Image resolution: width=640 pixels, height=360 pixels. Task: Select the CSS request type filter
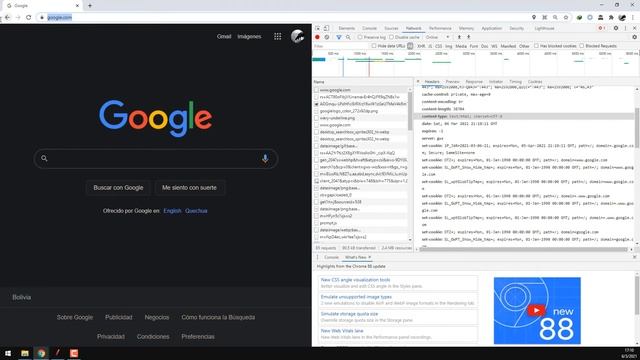(438, 46)
